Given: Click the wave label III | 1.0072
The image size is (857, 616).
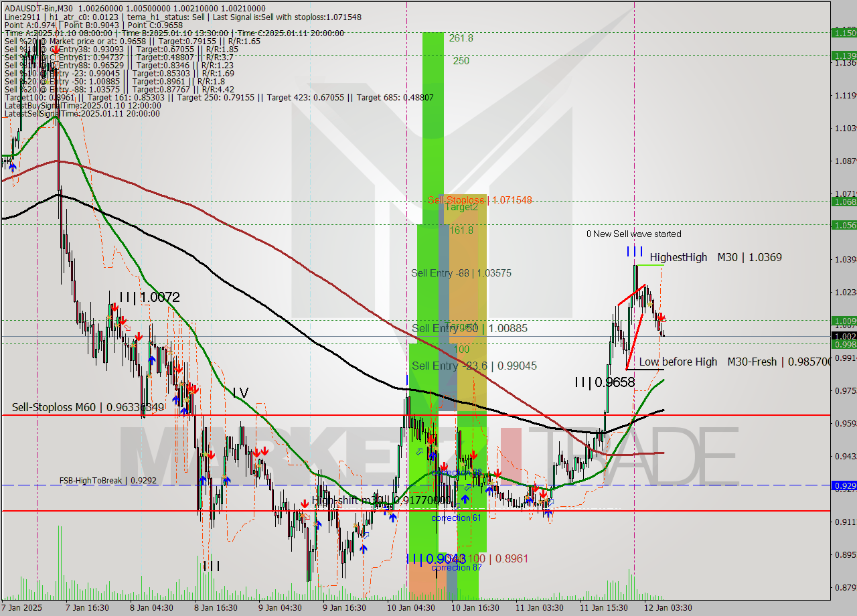Looking at the screenshot, I should 149,297.
